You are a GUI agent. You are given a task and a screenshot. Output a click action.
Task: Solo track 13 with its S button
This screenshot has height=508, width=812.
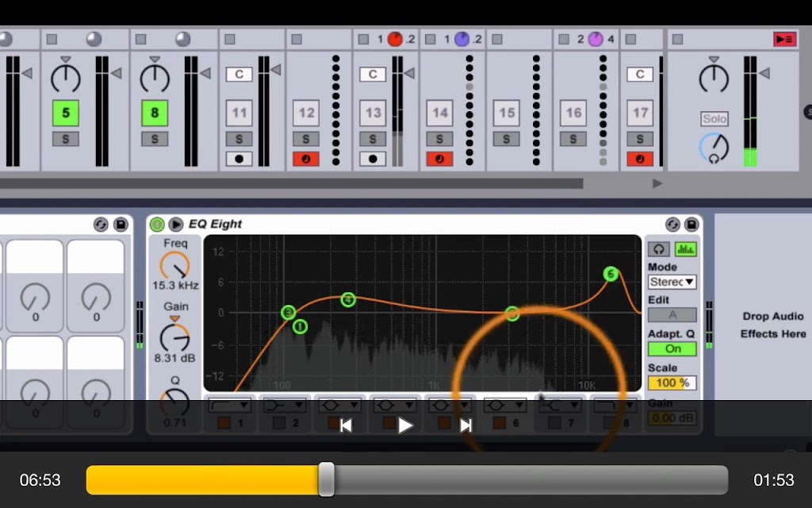pyautogui.click(x=373, y=139)
